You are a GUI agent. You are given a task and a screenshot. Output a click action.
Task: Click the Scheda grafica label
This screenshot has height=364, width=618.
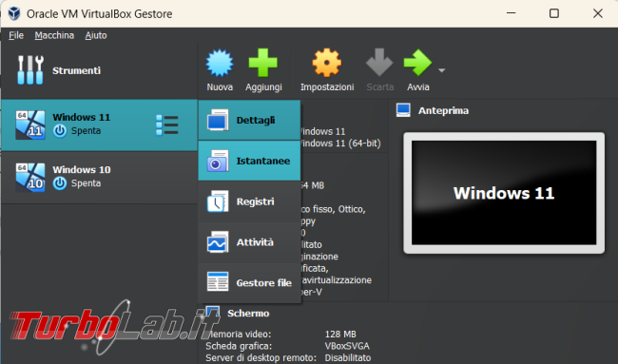tap(239, 346)
